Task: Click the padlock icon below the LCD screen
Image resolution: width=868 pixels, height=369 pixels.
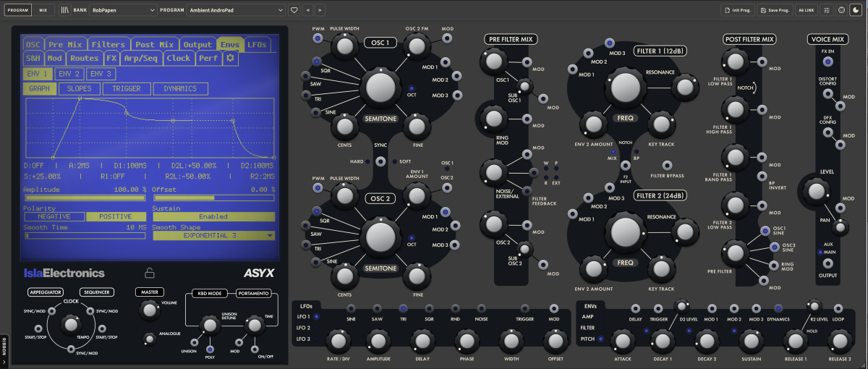Action: click(x=150, y=273)
